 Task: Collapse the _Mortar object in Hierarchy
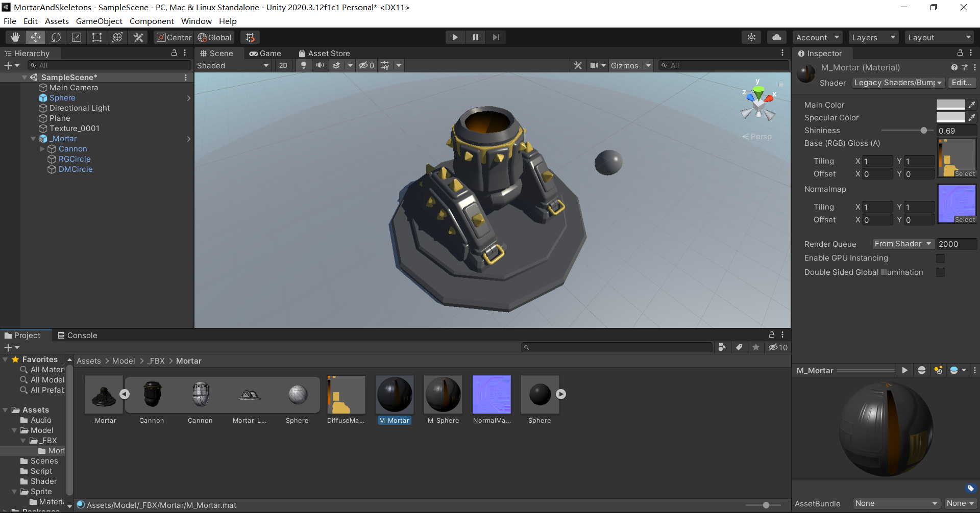(x=33, y=139)
